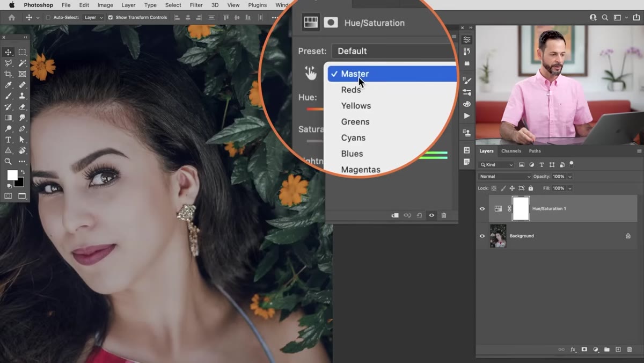Viewport: 644px width, 363px height.
Task: Lock all with padlock in Lock row
Action: point(531,188)
